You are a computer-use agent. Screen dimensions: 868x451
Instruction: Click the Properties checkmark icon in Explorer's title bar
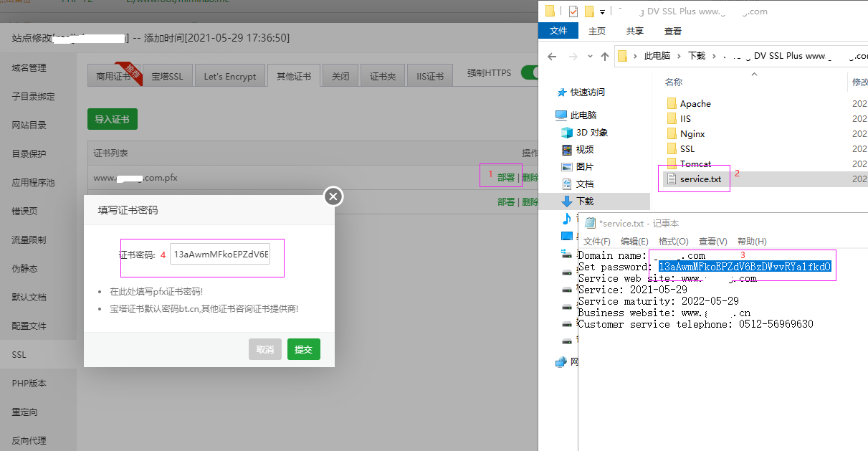point(573,11)
